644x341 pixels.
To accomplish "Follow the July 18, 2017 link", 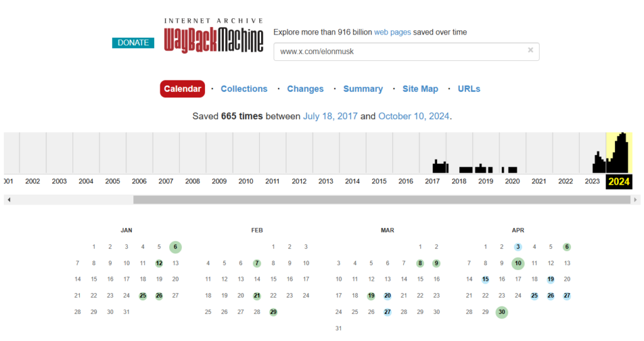I will coord(330,116).
